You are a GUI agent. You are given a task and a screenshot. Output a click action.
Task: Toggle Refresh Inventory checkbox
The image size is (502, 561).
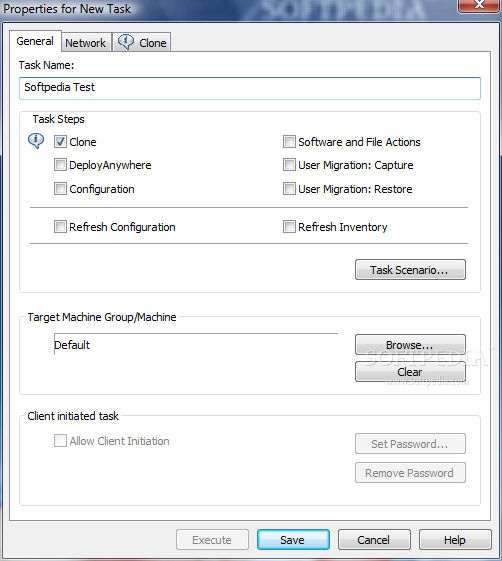289,226
